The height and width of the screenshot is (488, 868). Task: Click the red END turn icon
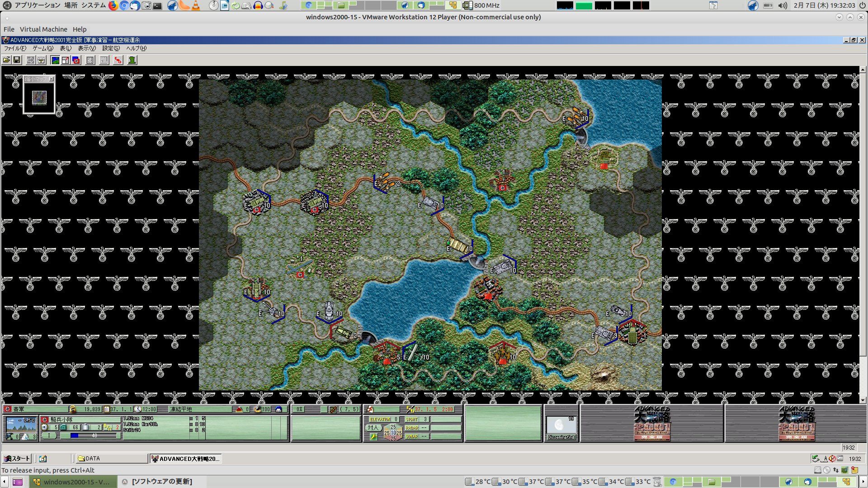(x=118, y=60)
